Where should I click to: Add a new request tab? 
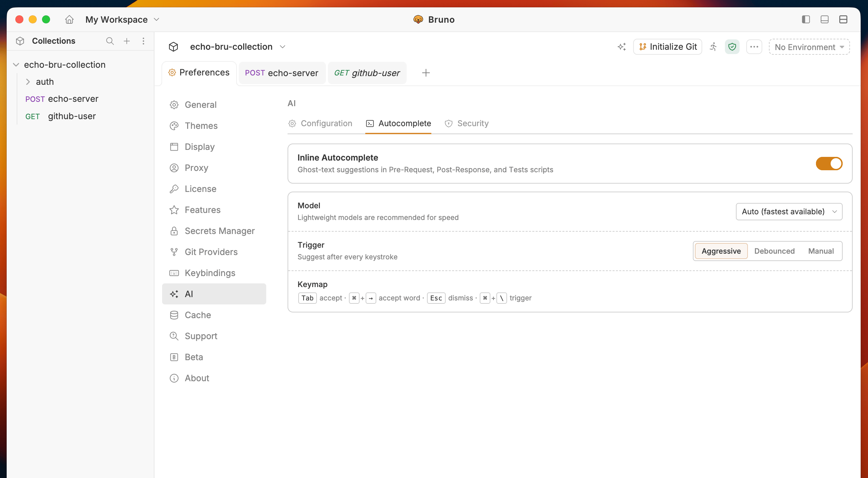pyautogui.click(x=426, y=73)
